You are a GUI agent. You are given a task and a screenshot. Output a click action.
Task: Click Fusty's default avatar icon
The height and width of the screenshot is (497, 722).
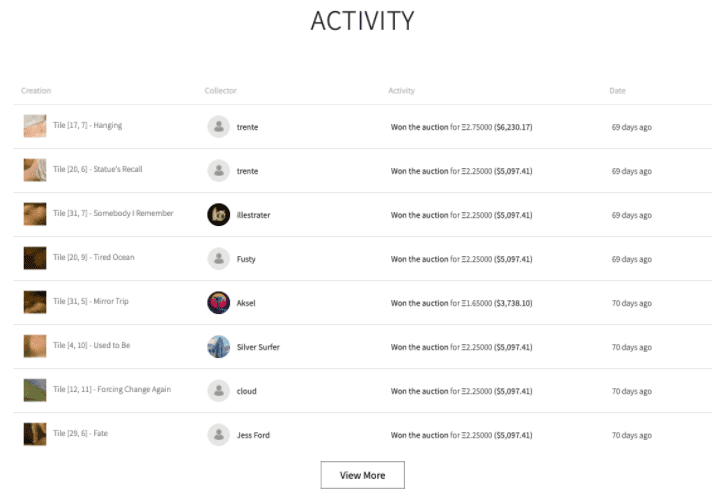(x=218, y=258)
